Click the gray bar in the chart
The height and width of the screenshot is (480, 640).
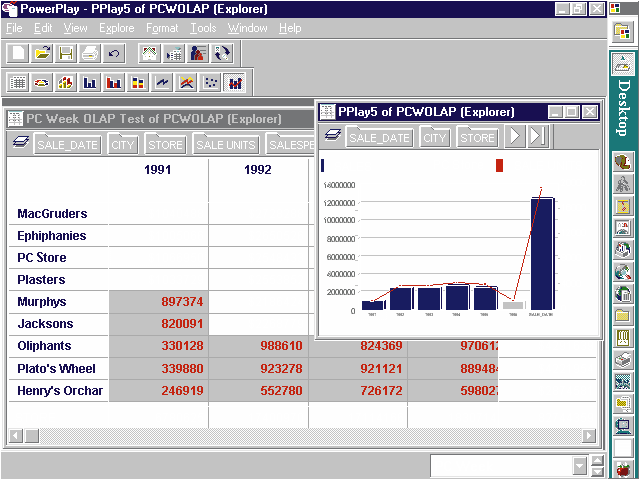click(x=513, y=305)
